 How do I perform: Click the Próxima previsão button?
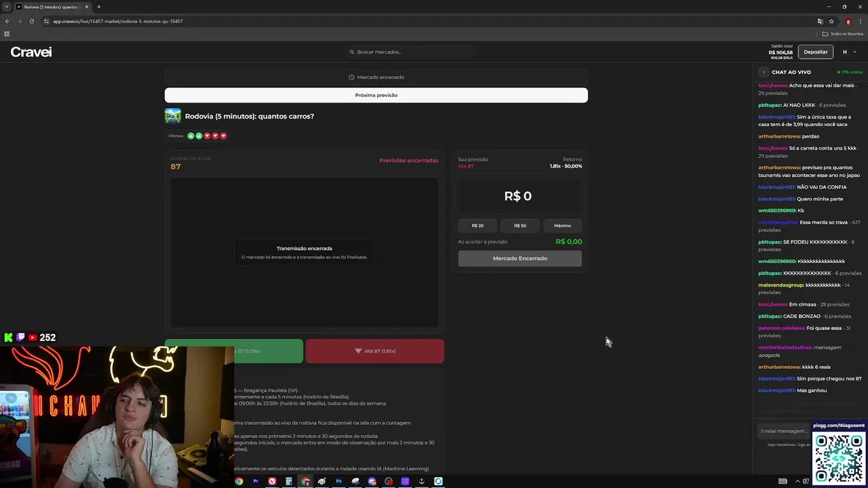pos(376,95)
